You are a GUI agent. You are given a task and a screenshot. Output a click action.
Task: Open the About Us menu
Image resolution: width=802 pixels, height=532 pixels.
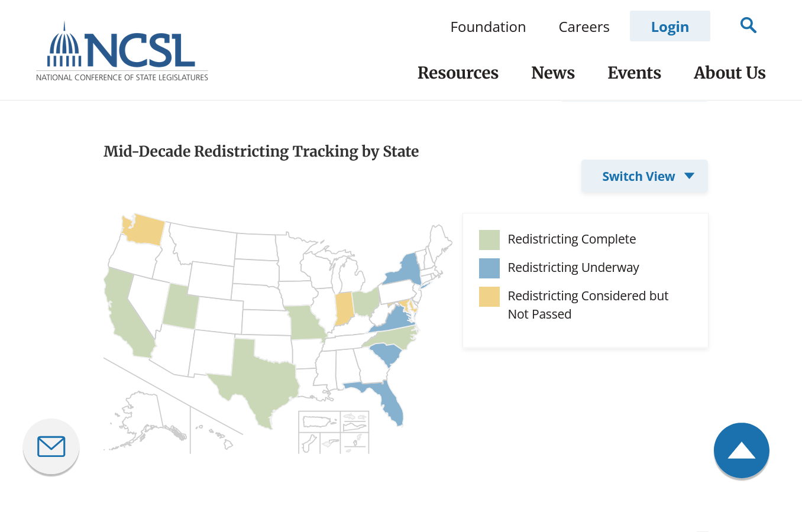(729, 73)
